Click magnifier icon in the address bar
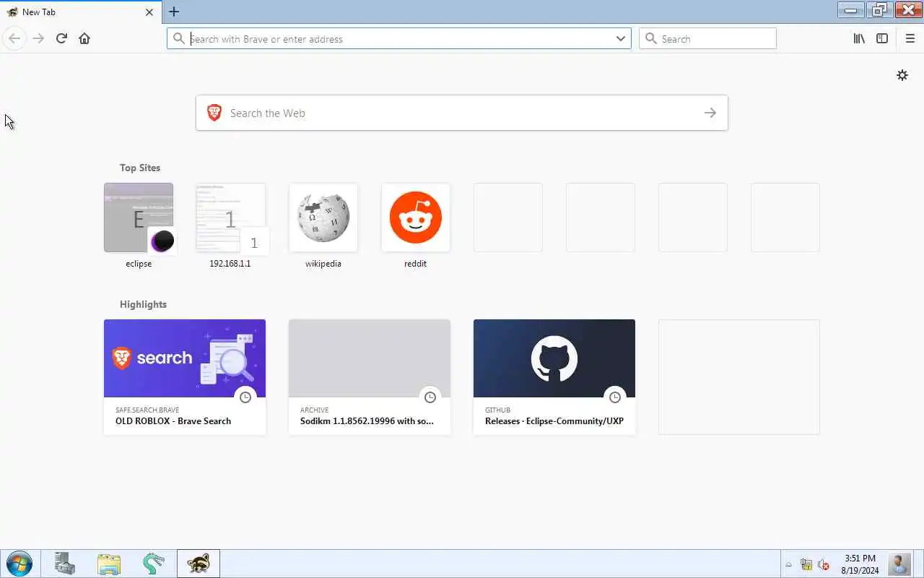This screenshot has width=924, height=578. pos(179,38)
